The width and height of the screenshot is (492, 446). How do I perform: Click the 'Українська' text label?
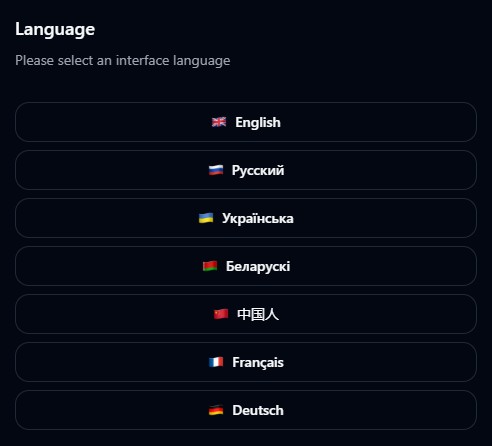click(x=258, y=218)
